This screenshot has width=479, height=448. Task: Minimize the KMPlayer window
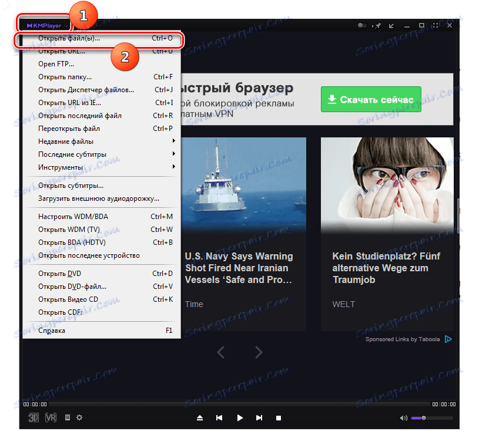click(407, 26)
